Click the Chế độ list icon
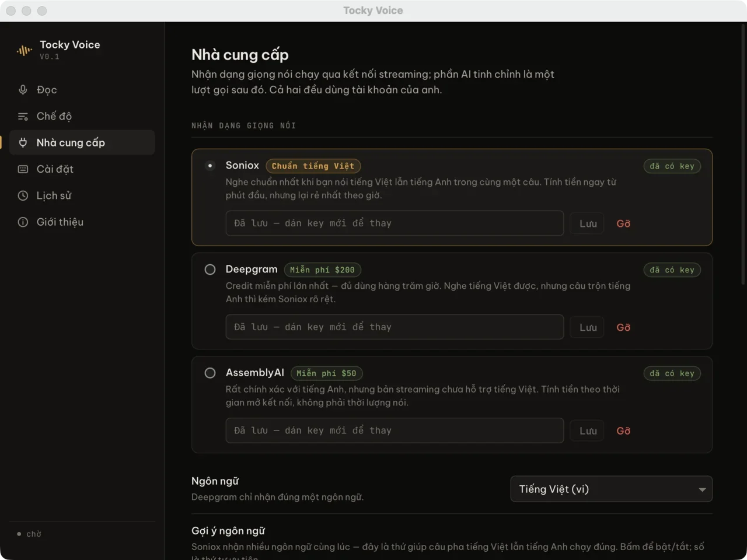The height and width of the screenshot is (560, 747). tap(23, 116)
